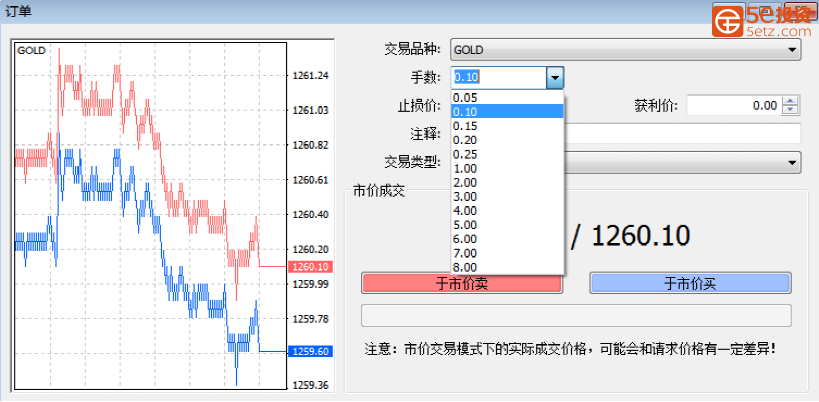
Task: Select the highlighted 0.10 lot option
Action: (x=507, y=112)
